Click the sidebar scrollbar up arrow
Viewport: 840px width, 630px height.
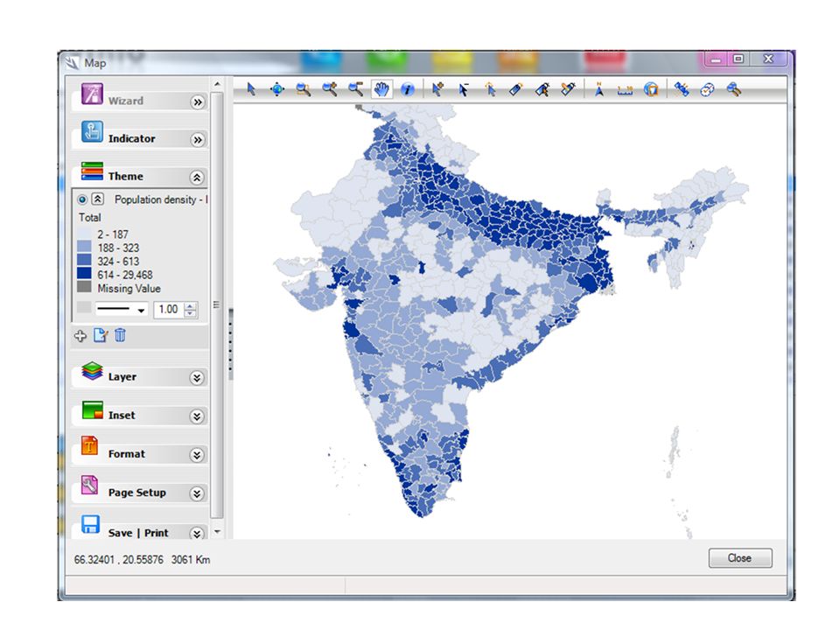pyautogui.click(x=217, y=84)
